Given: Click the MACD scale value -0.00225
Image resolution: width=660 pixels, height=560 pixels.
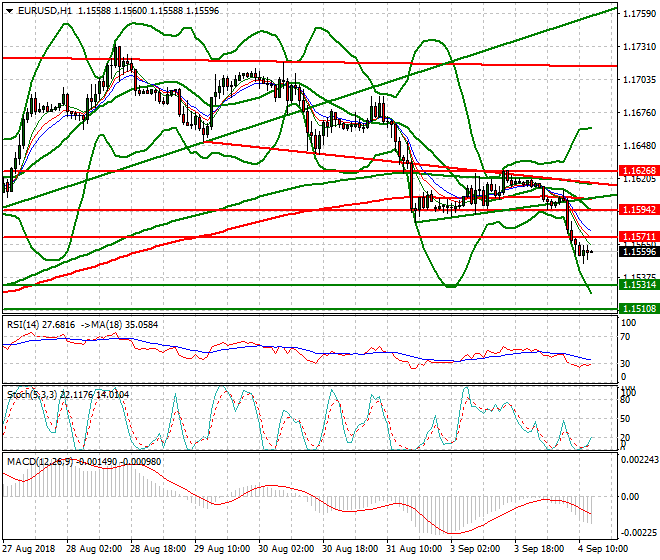Looking at the screenshot, I should tap(640, 533).
